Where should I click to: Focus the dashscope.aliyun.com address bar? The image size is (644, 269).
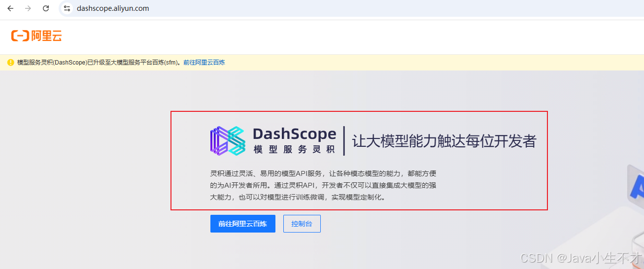click(351, 8)
